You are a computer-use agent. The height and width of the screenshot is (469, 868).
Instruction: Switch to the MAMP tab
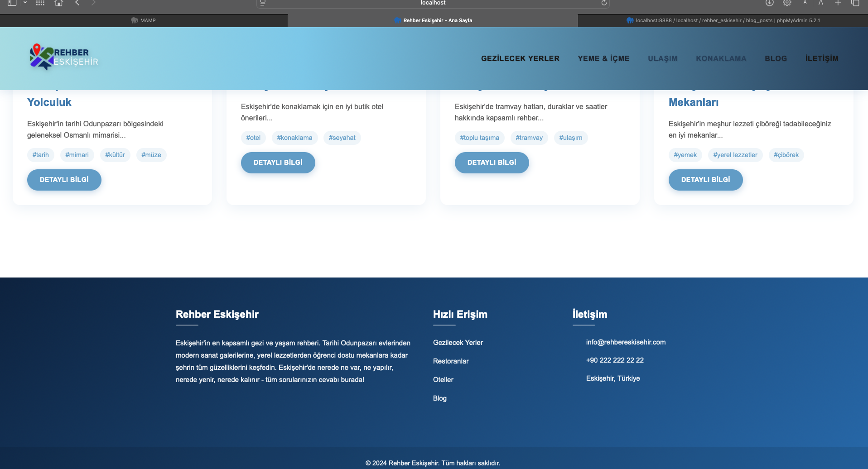point(144,20)
